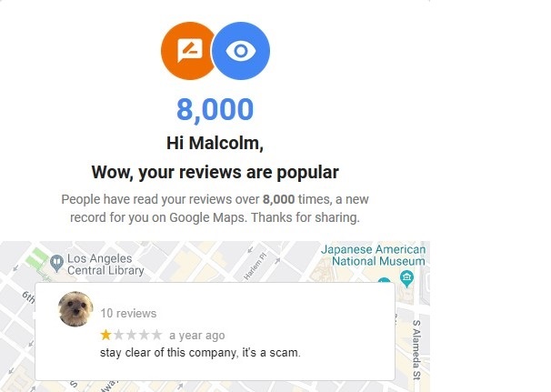Click the orange review pencil icon
The image size is (551, 392).
tap(188, 51)
